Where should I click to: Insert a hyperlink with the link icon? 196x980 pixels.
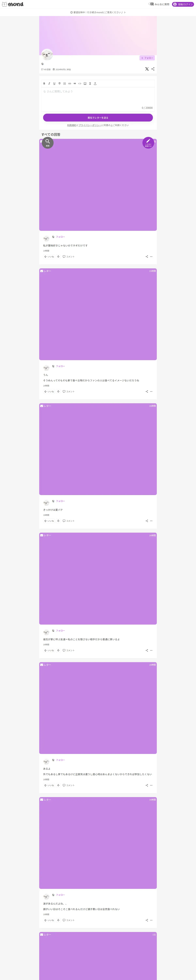tap(70, 83)
